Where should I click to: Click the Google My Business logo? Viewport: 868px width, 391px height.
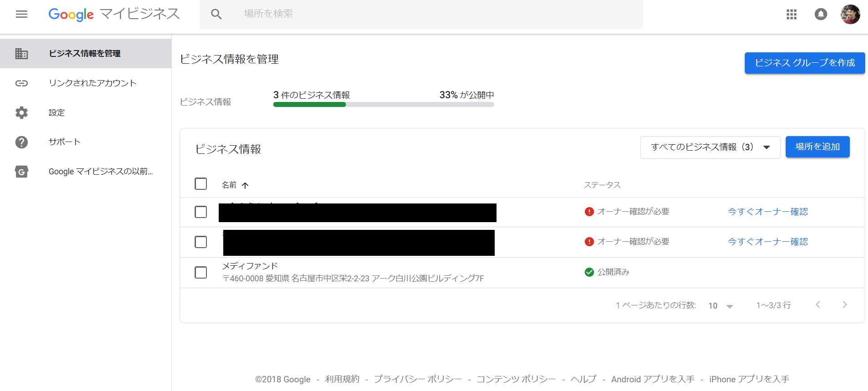(x=114, y=14)
